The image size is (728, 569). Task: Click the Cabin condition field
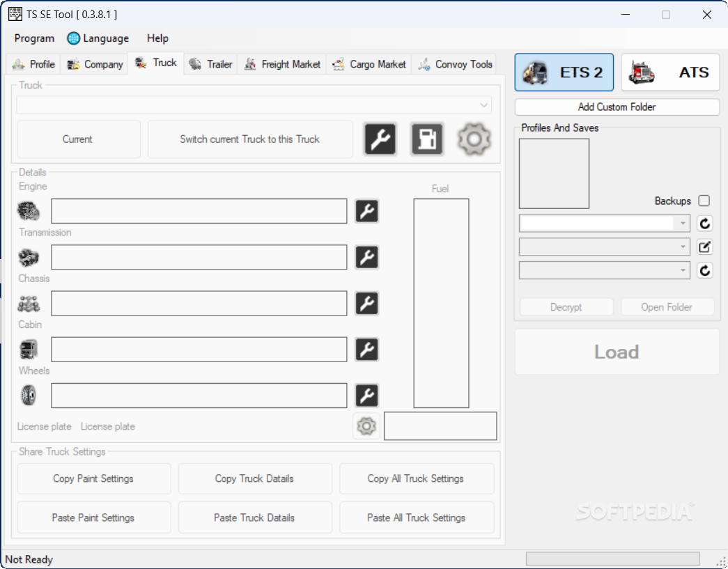tap(199, 350)
